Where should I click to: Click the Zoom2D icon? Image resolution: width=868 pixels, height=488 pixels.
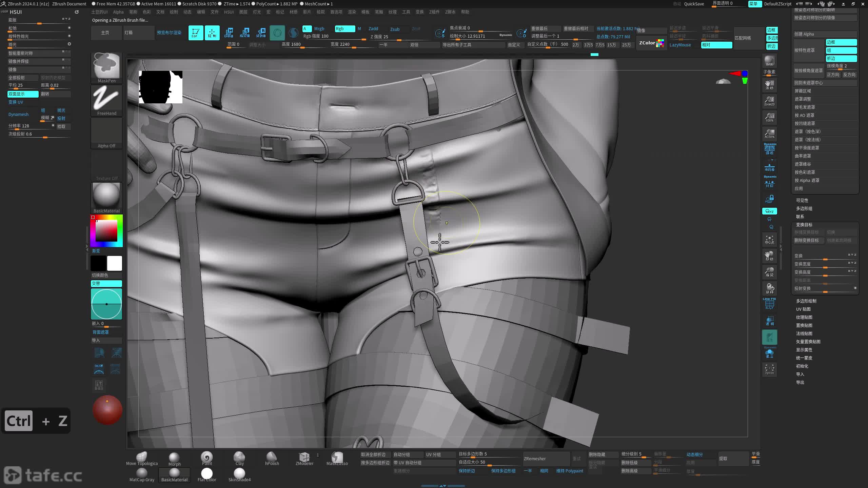pyautogui.click(x=769, y=101)
